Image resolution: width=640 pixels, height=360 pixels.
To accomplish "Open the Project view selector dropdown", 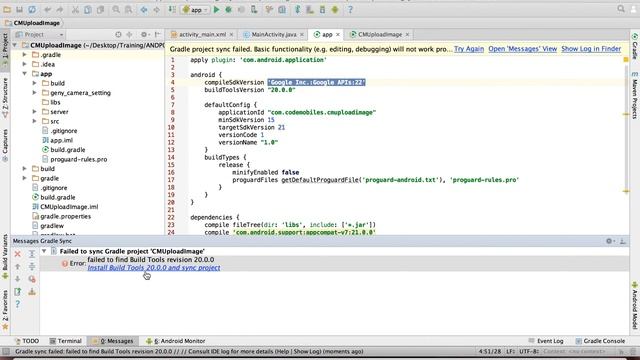I will tap(40, 35).
